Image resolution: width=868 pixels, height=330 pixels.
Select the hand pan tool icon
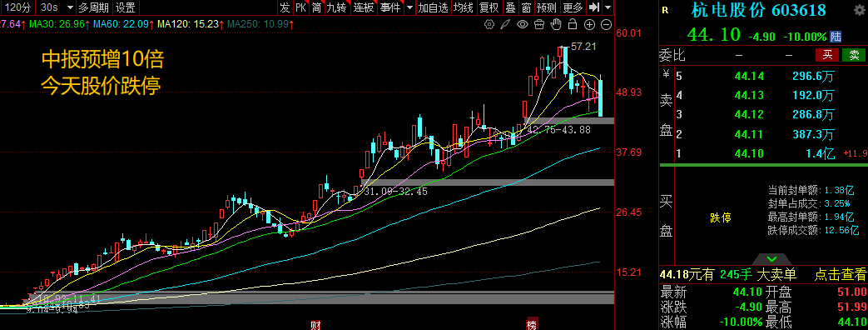(x=557, y=24)
